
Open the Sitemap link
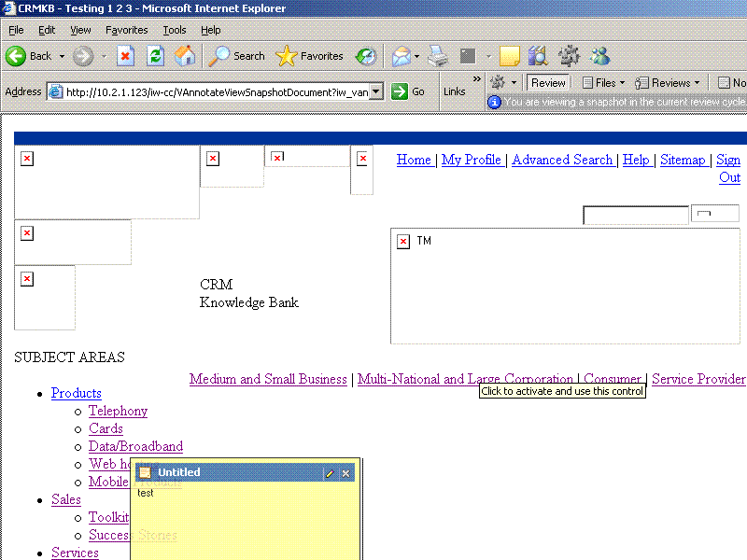coord(683,160)
